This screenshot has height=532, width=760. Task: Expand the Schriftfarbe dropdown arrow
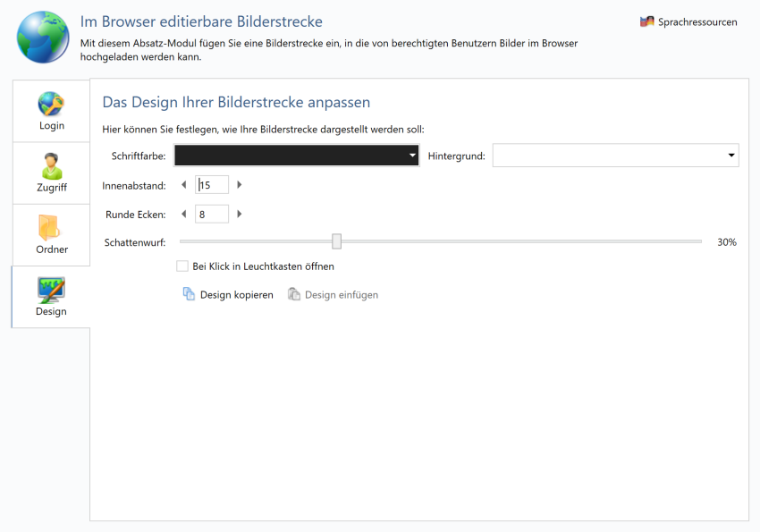tap(410, 155)
